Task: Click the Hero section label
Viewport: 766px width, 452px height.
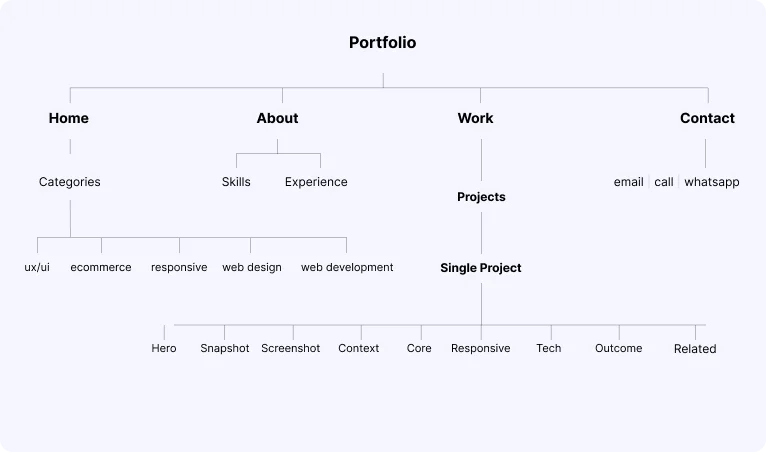Action: 164,348
